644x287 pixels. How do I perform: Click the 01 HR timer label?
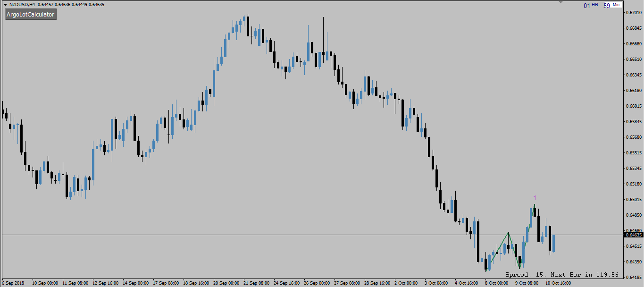[x=591, y=5]
